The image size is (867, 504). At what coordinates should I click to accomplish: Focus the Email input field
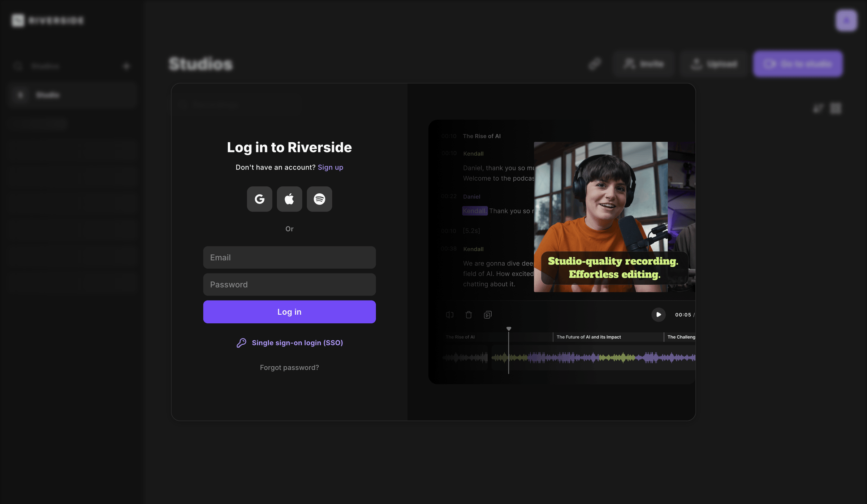[289, 258]
